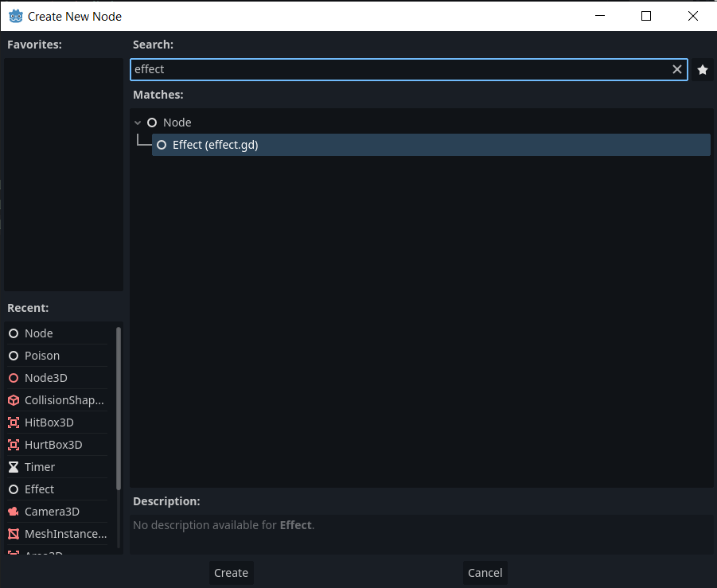
Task: Select Node at the top of Recent
Action: [x=37, y=333]
